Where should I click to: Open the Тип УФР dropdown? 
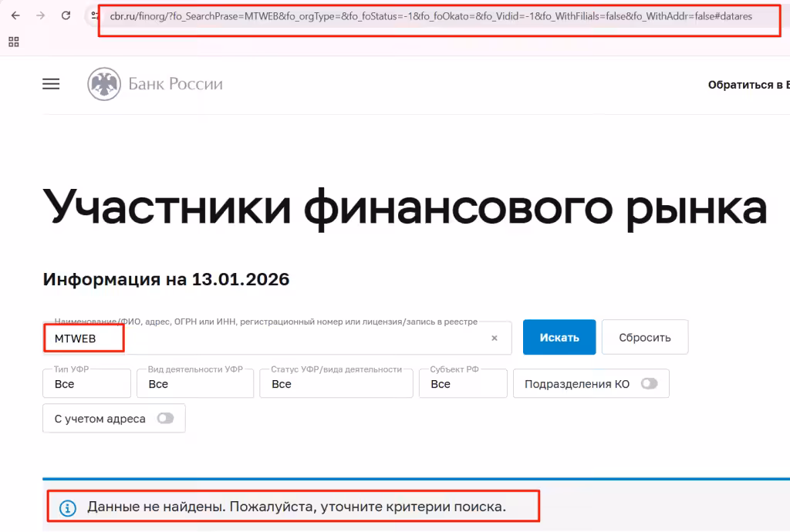tap(86, 383)
